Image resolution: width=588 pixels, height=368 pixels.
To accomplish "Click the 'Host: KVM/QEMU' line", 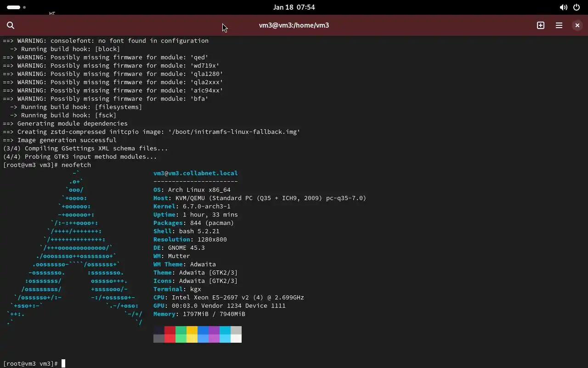I will 260,198.
